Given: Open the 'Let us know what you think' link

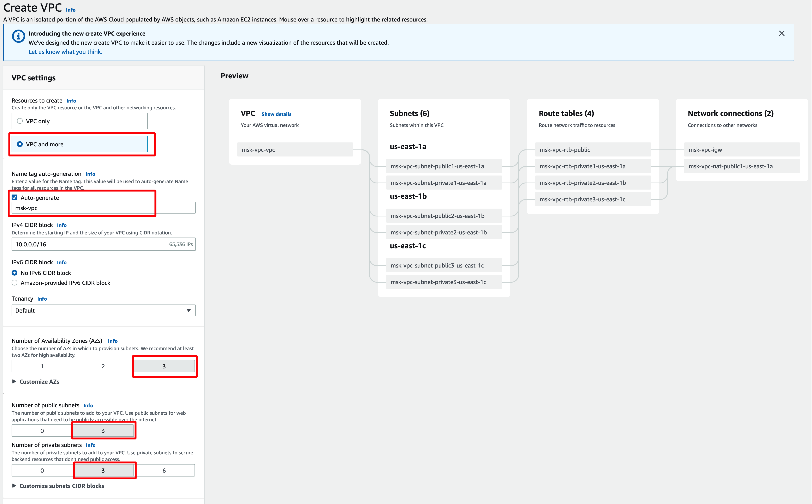Looking at the screenshot, I should [x=65, y=52].
